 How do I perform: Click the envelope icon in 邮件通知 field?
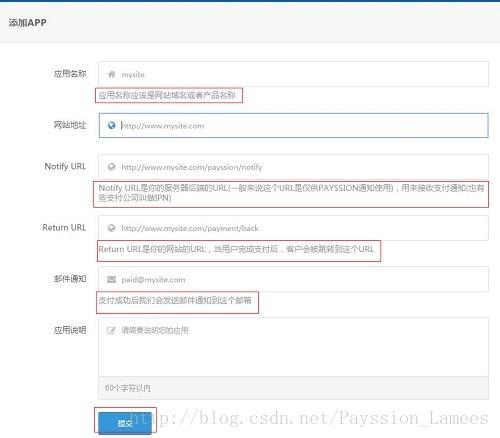[x=111, y=279]
